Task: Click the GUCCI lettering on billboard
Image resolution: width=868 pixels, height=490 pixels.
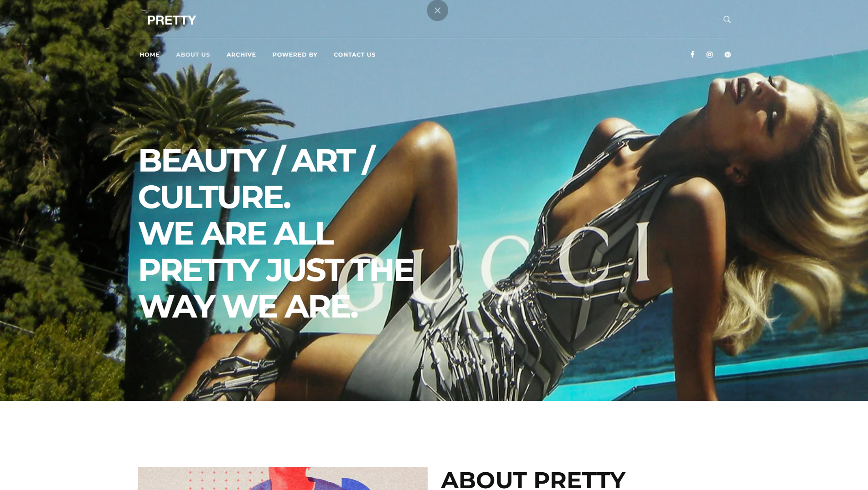Action: coord(495,262)
